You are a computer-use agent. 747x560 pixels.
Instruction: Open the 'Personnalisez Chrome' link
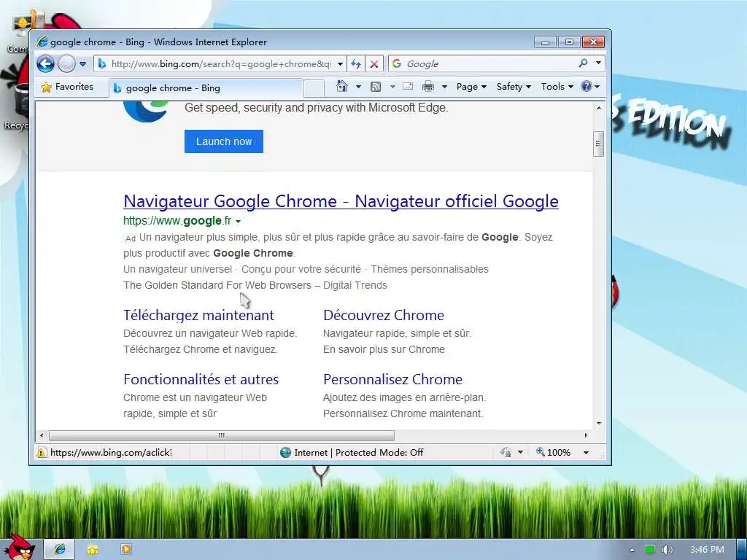coord(392,379)
